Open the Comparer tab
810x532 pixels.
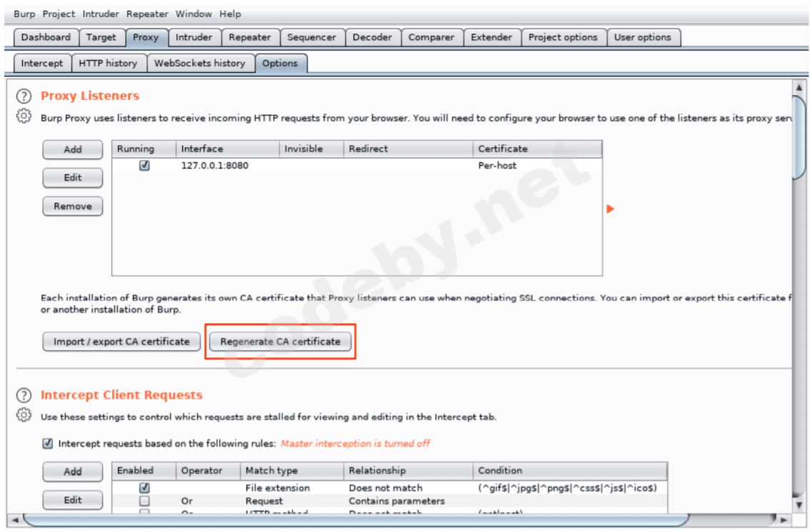pyautogui.click(x=431, y=37)
